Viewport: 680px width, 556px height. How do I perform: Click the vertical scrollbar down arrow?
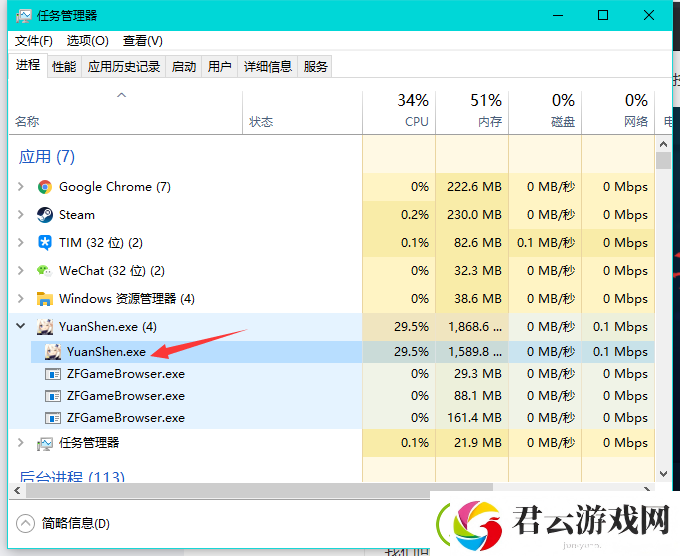[x=663, y=474]
